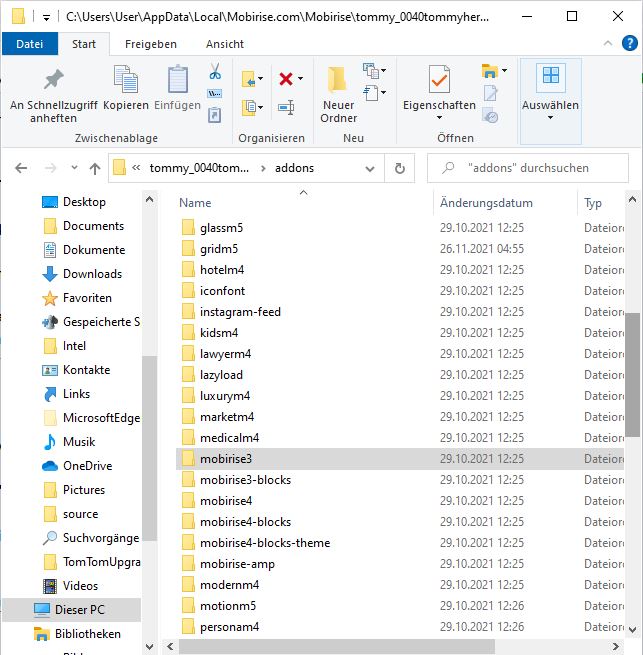This screenshot has width=643, height=655.
Task: Sort files by the Name column header
Action: 196,203
